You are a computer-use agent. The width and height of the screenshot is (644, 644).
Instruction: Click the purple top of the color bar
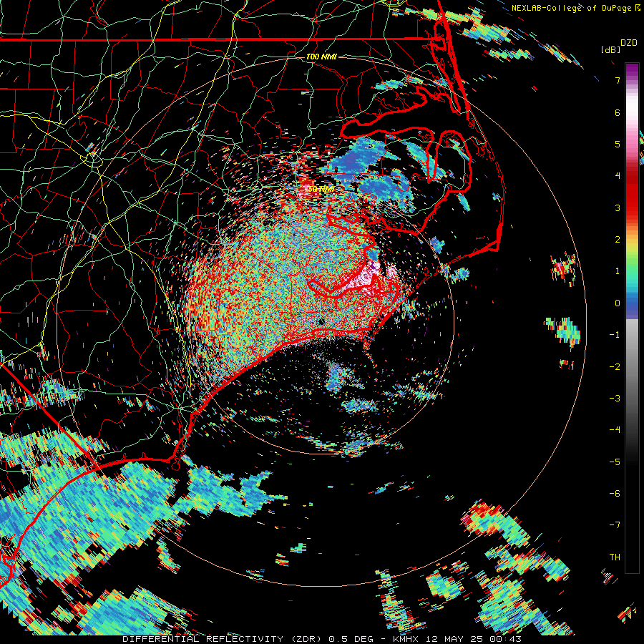(x=632, y=71)
